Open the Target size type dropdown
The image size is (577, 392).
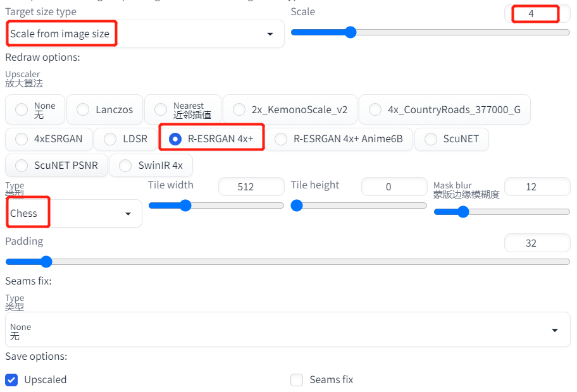click(x=145, y=34)
